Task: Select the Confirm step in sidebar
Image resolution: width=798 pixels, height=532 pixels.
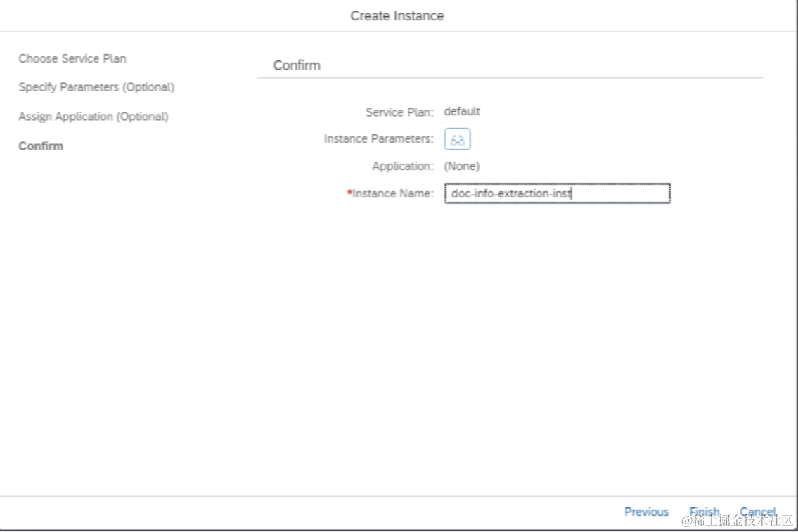Action: 41,146
